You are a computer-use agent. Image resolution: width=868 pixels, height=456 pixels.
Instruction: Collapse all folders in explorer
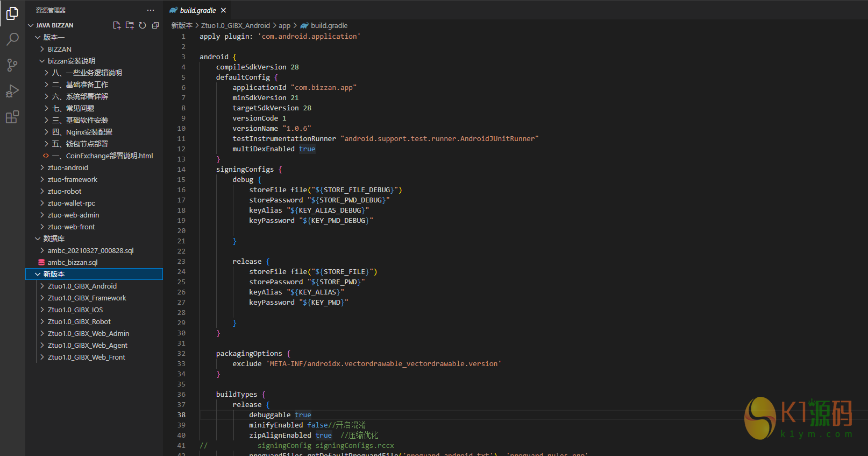155,25
